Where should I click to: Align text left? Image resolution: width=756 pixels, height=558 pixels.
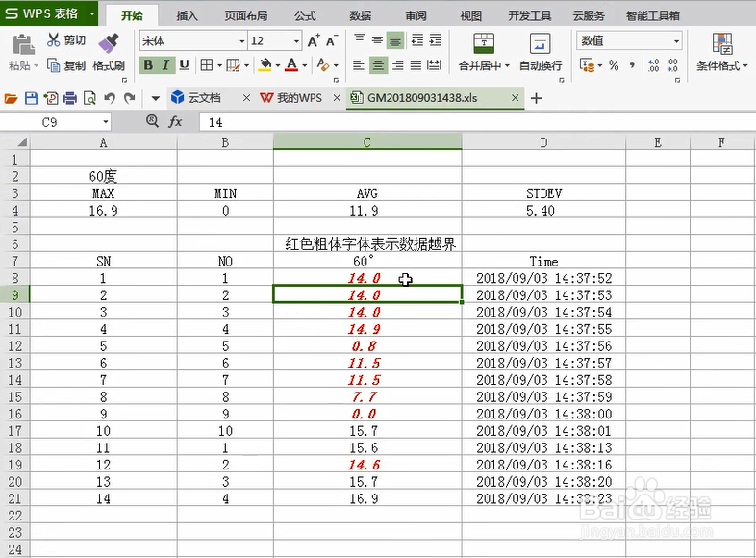(358, 65)
